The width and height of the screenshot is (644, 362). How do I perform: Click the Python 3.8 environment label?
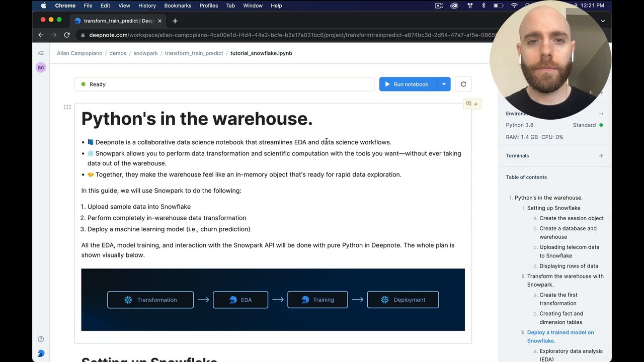tap(519, 125)
